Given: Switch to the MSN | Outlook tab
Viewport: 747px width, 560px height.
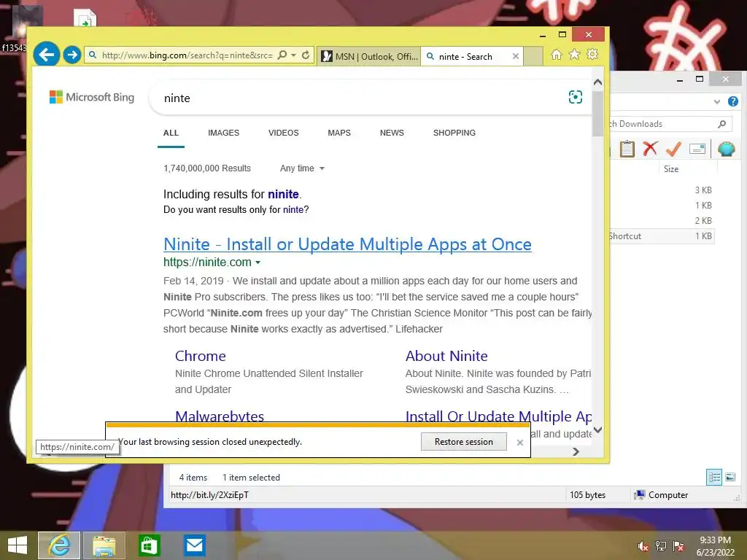Looking at the screenshot, I should point(369,56).
